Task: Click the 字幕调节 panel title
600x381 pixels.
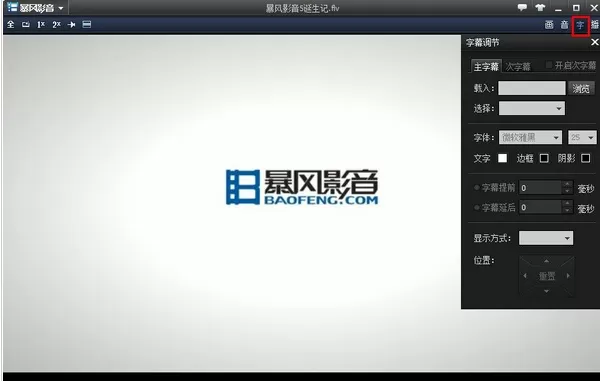Action: click(483, 42)
